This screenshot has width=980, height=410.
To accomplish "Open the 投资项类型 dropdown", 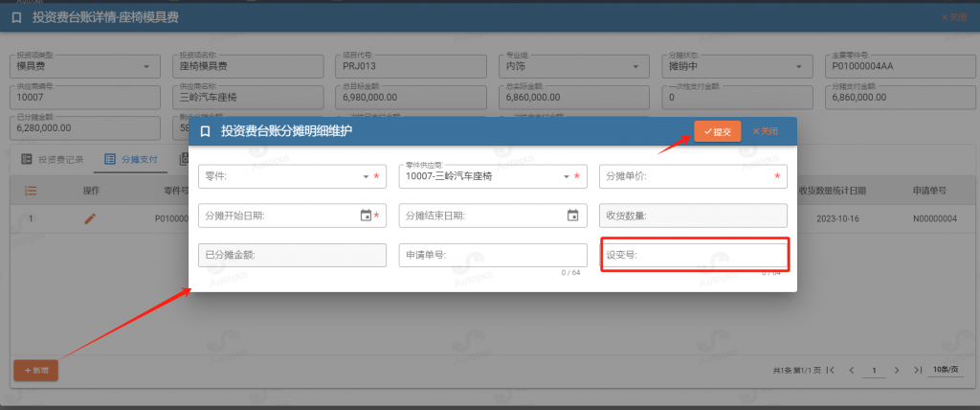I will coord(85,66).
